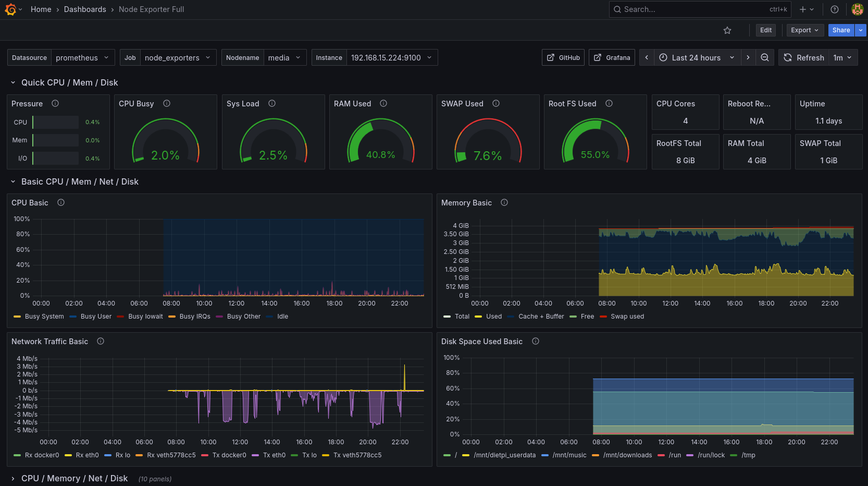Open the Export menu
This screenshot has height=486, width=868.
pos(804,30)
